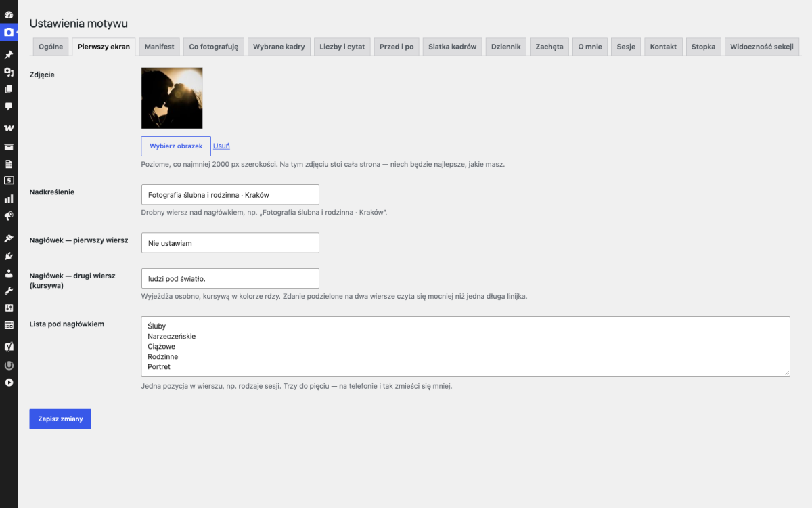812x508 pixels.
Task: Open the Dziennik tab
Action: (505, 47)
